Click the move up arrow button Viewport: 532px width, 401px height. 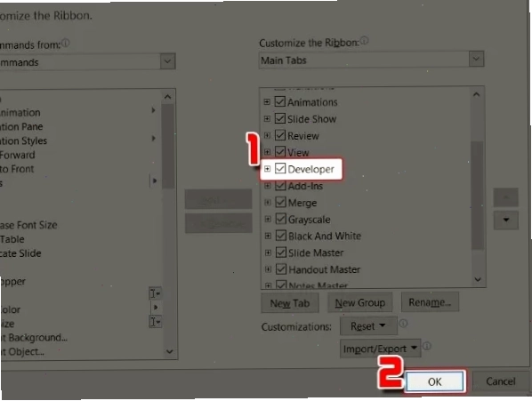click(x=505, y=196)
